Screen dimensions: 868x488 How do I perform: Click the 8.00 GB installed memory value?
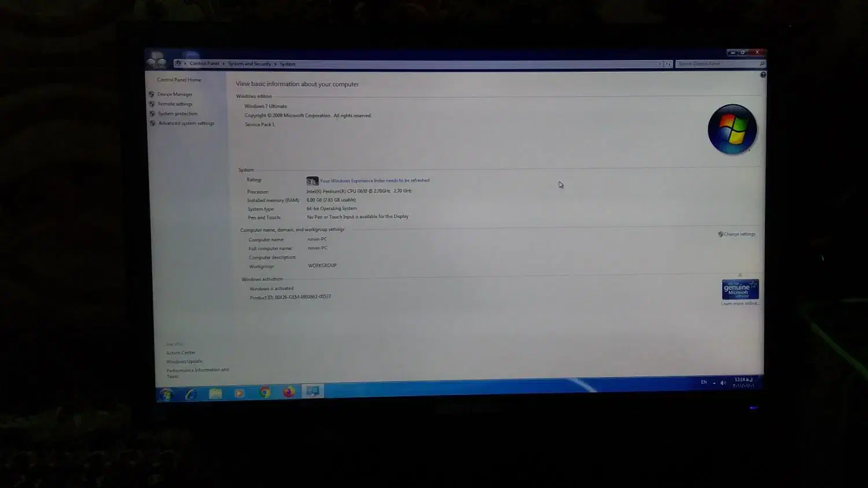(x=331, y=200)
